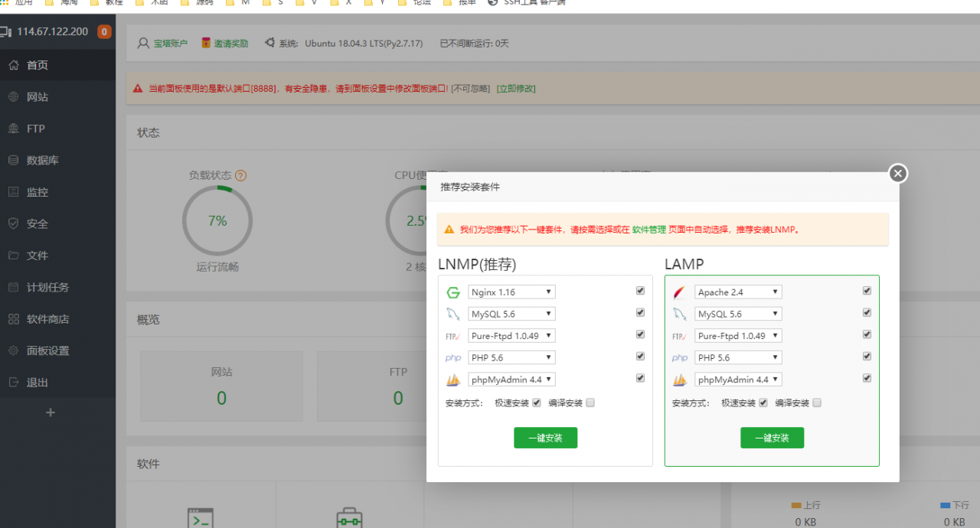The image size is (980, 528).
Task: Click the Pure-Ftpd FTP icon in LNMP
Action: click(x=452, y=336)
